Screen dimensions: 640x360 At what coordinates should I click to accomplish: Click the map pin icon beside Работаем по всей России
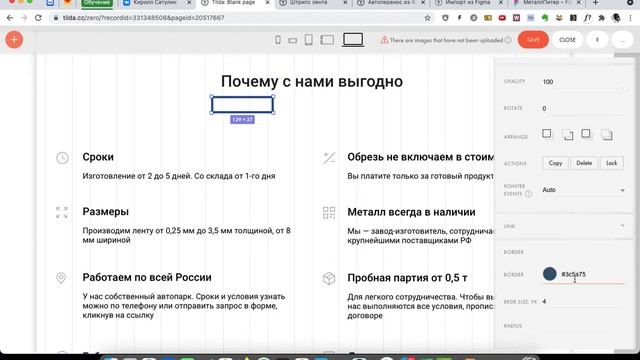tap(61, 278)
